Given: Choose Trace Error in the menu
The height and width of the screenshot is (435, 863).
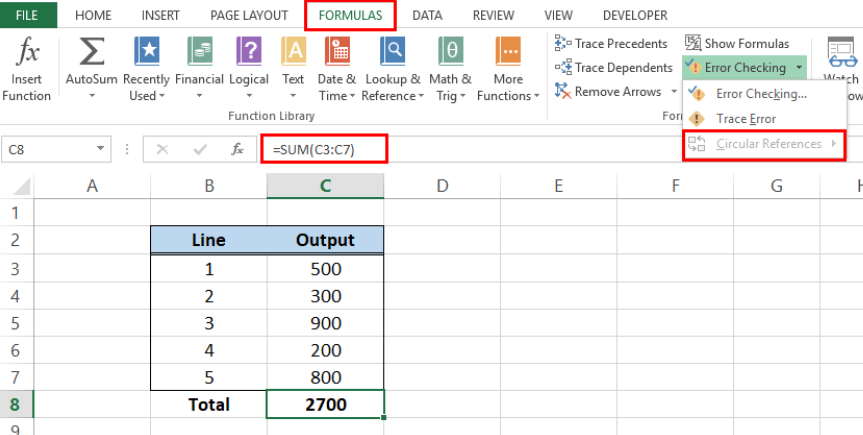Looking at the screenshot, I should pos(764,119).
